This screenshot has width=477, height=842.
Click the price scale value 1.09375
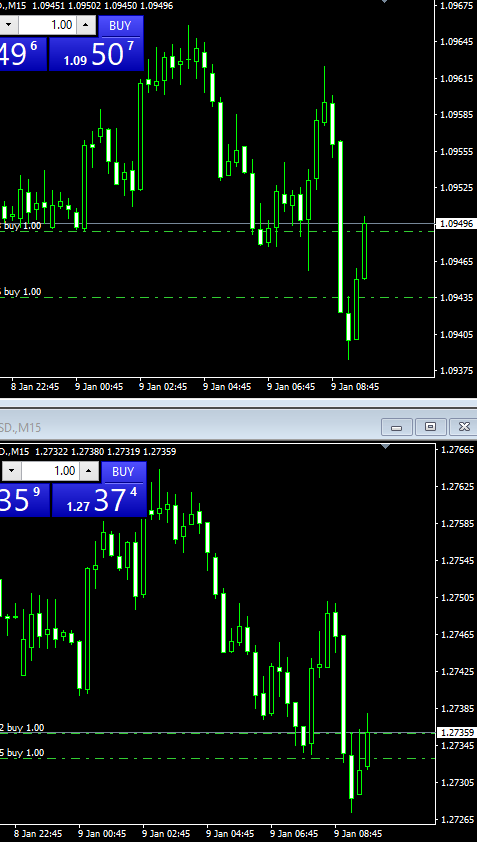(x=456, y=371)
